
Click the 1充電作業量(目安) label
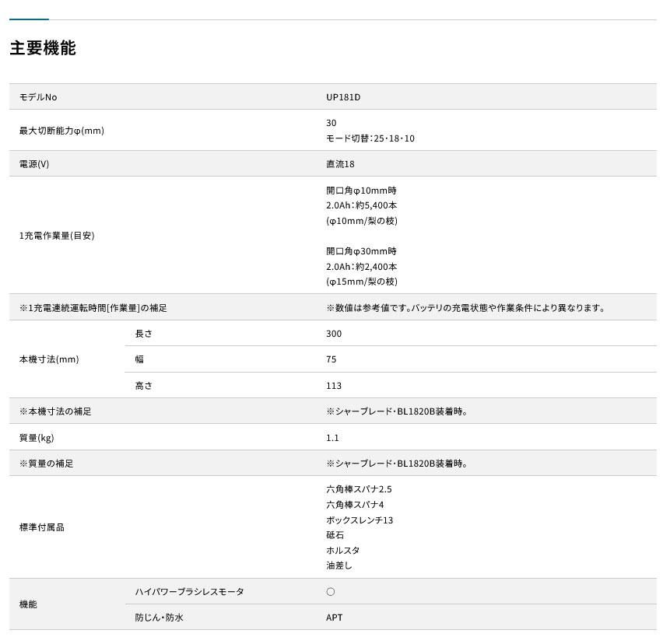(57, 236)
